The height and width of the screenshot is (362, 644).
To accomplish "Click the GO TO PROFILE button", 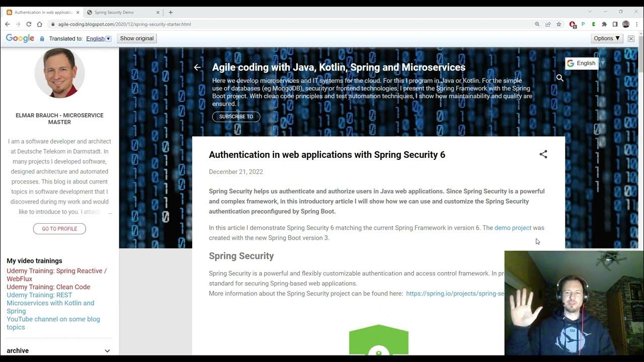I will click(59, 229).
